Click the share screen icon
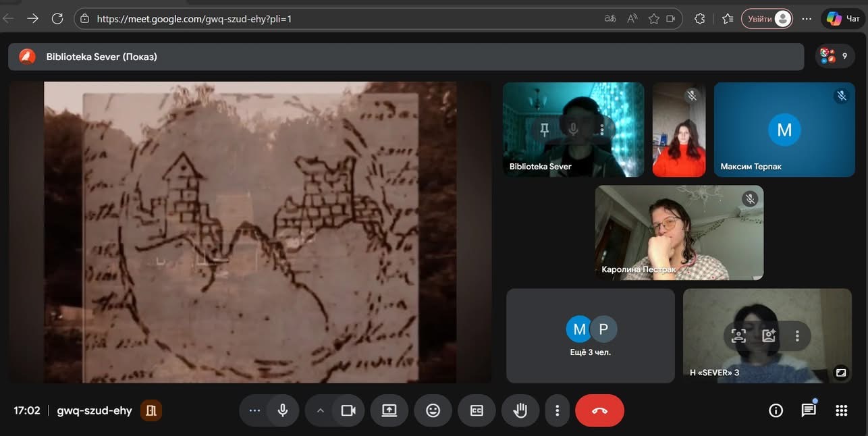This screenshot has height=436, width=868. tap(389, 410)
